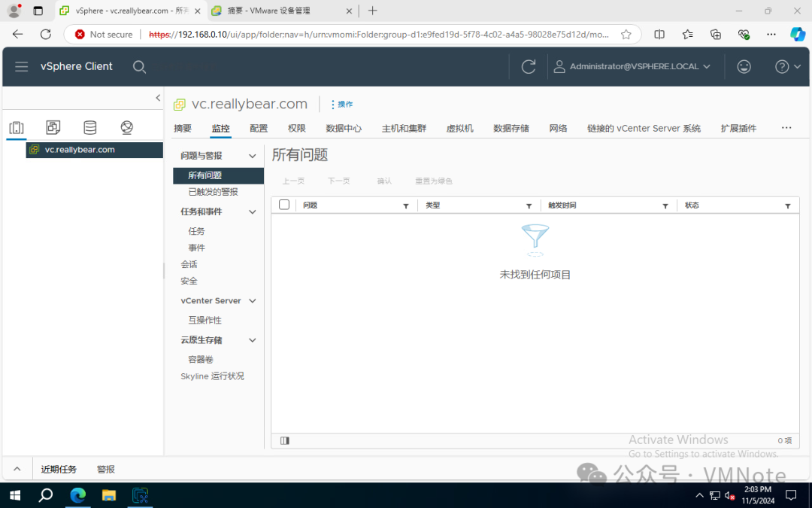Reload the page with browser refresh
This screenshot has height=508, width=812.
(46, 34)
